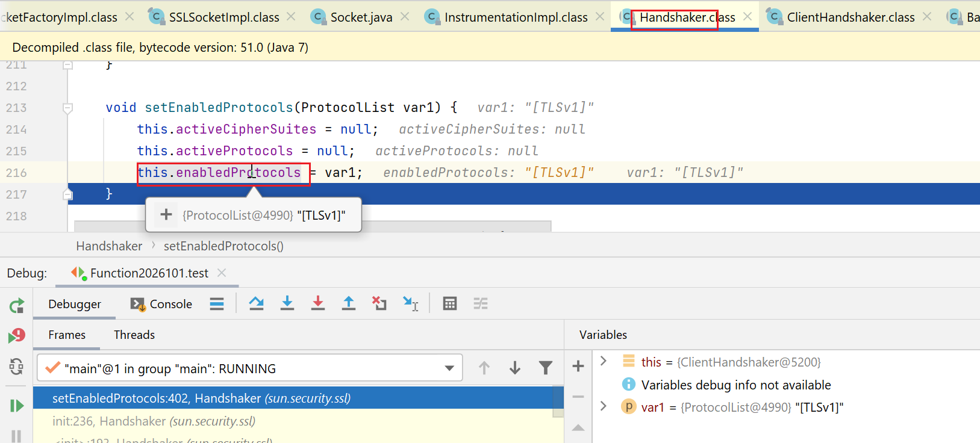Toggle auto-test in the left debug sidebar
The image size is (980, 443).
coord(16,366)
